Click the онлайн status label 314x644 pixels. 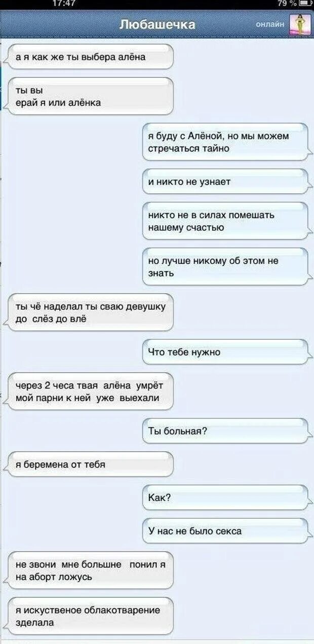coord(270,24)
